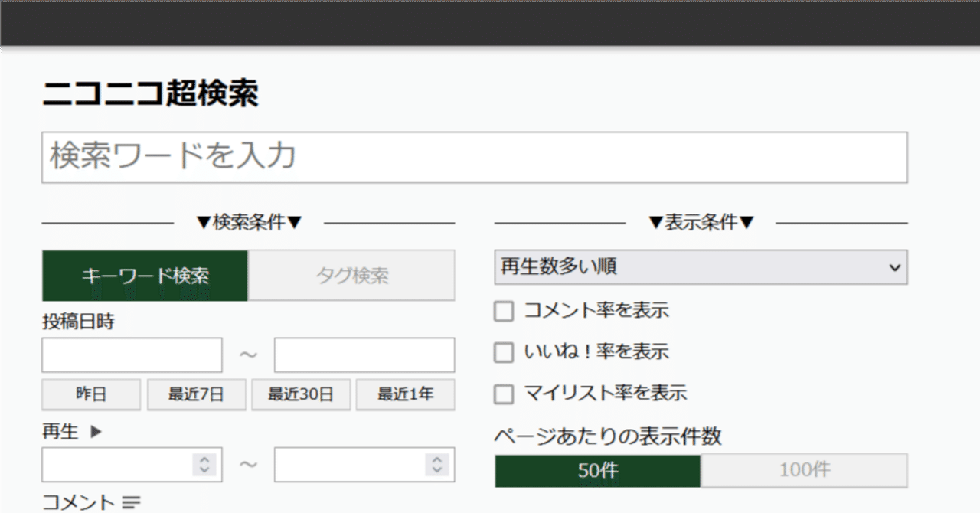
Task: Choose the 最近30日 date preset
Action: tap(301, 394)
